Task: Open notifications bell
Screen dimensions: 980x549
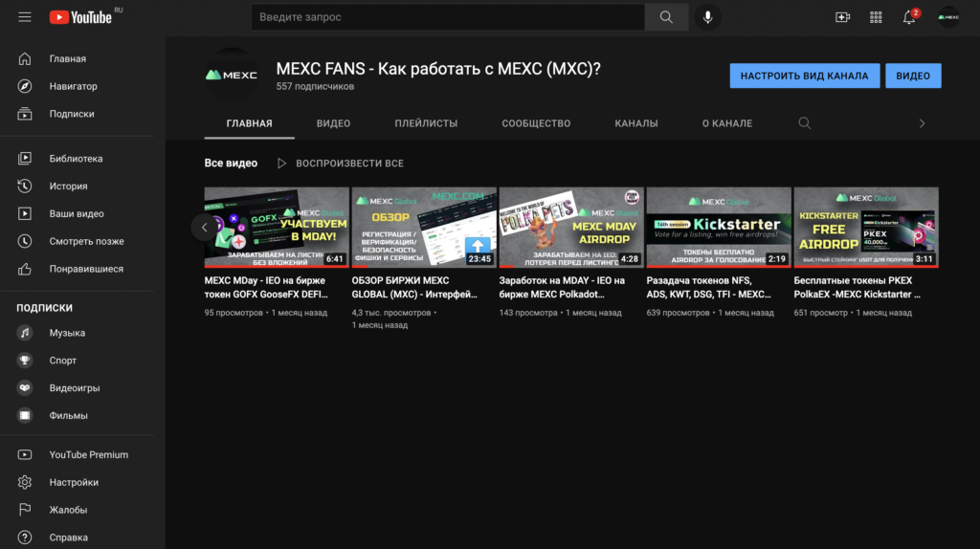Action: (909, 17)
